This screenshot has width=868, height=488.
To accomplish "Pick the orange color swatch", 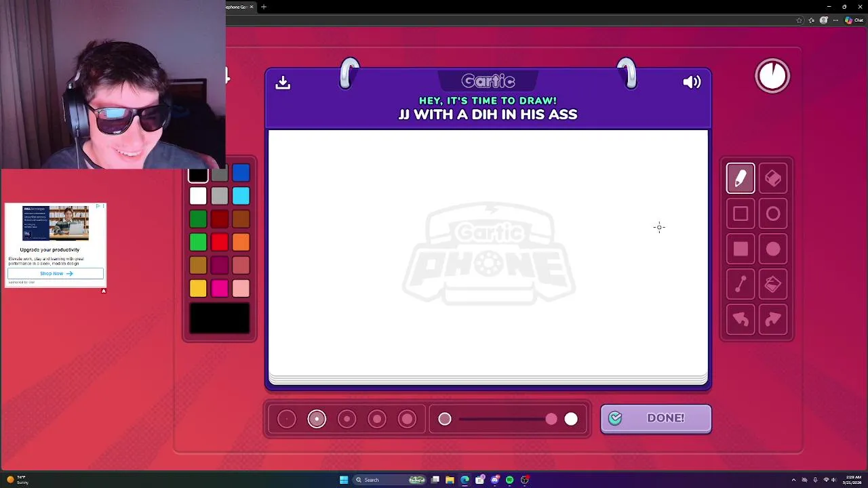I will click(x=241, y=243).
